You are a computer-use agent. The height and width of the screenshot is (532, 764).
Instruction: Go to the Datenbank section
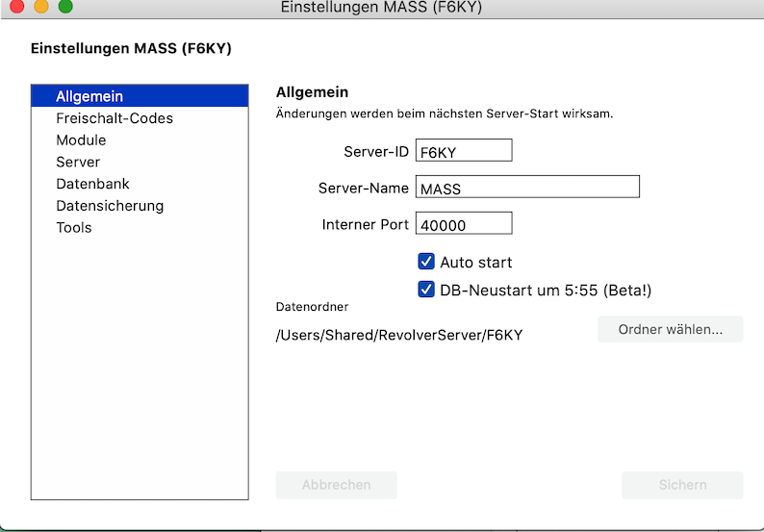92,184
